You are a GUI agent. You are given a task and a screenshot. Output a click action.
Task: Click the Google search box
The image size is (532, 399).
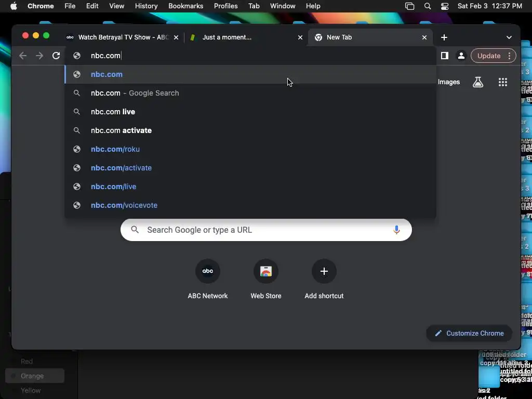coord(266,230)
